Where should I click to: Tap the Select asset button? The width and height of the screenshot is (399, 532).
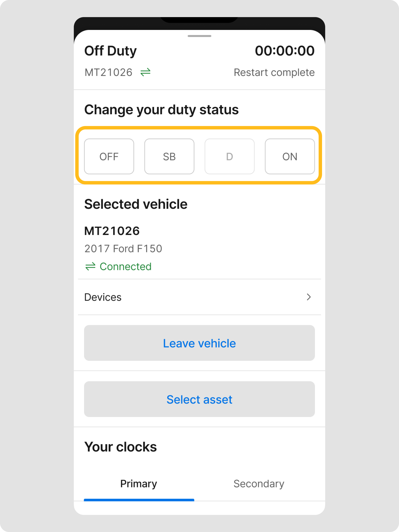199,399
